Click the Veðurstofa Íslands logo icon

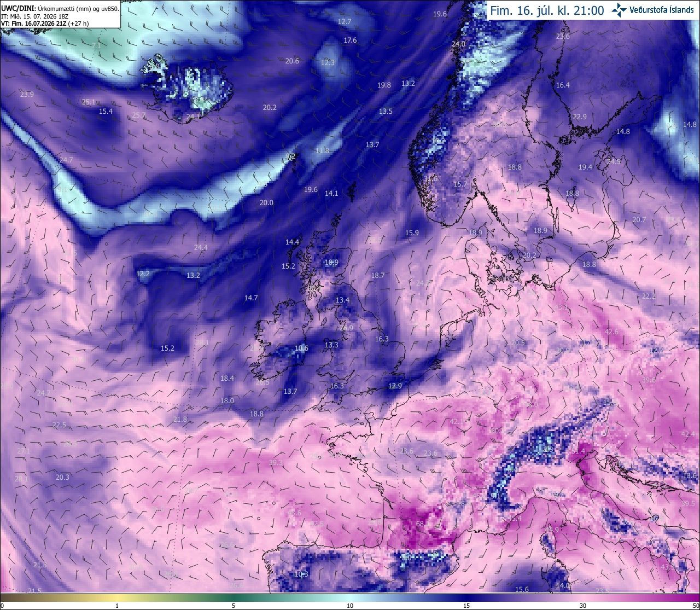(x=619, y=10)
